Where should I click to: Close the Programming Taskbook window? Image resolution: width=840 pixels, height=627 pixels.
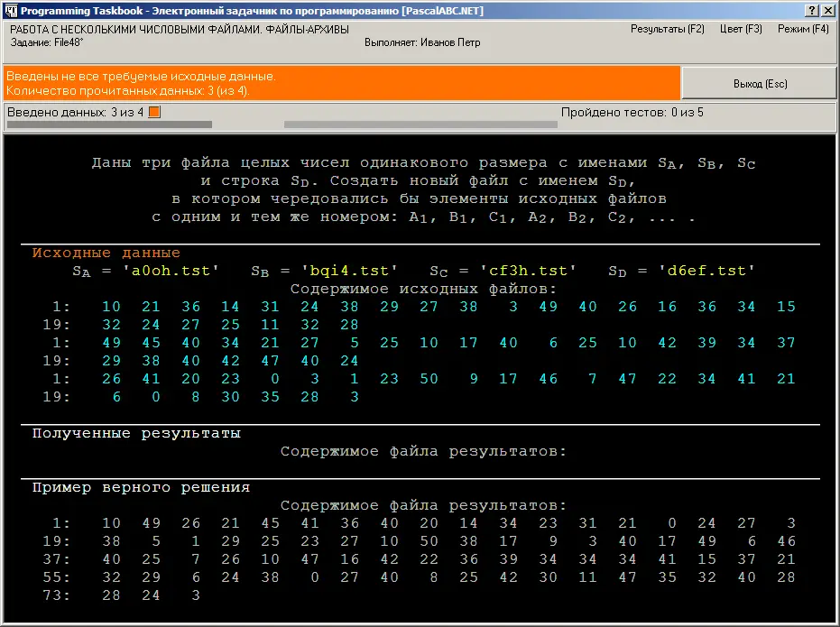(827, 10)
